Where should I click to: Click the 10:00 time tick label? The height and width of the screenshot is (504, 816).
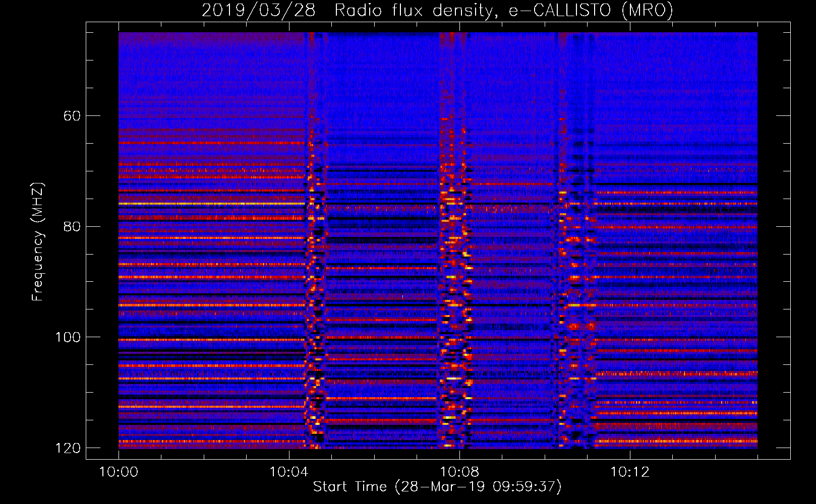coord(119,472)
